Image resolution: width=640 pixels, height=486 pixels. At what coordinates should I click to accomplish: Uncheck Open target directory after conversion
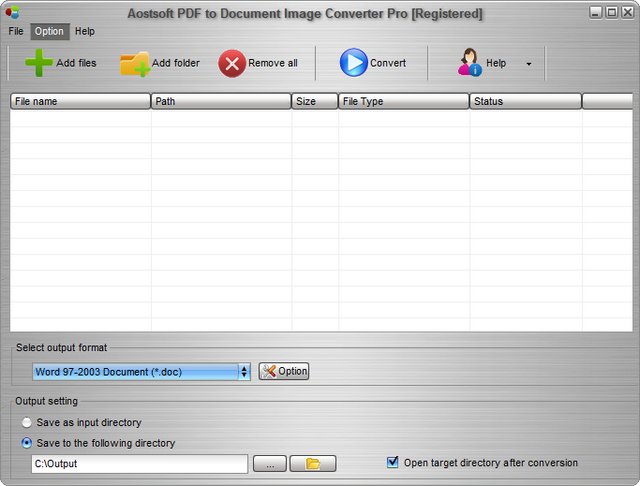(393, 463)
